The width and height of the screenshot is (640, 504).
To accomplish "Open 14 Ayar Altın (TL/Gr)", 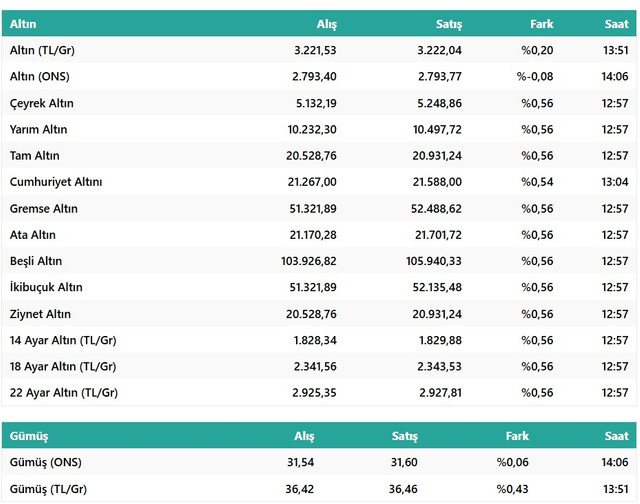I will coord(63,340).
